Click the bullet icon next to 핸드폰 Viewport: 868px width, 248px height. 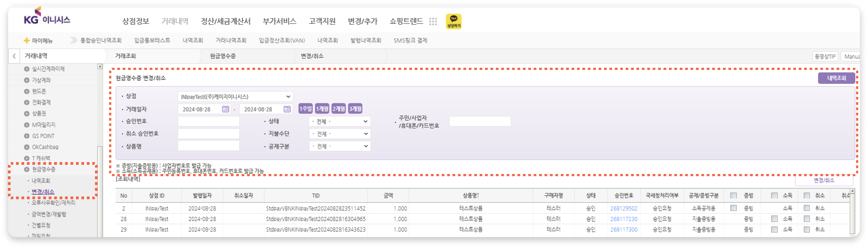point(27,91)
